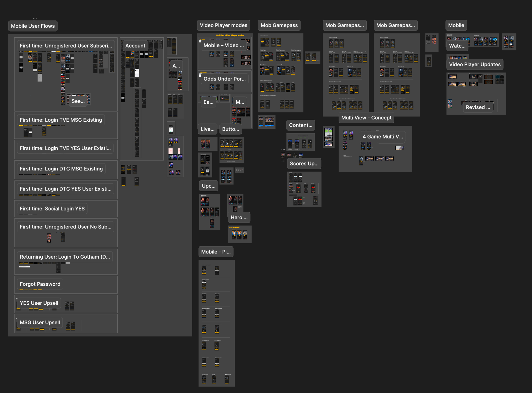Click the 'Watc...' frame label
532x393 pixels.
pyautogui.click(x=457, y=46)
